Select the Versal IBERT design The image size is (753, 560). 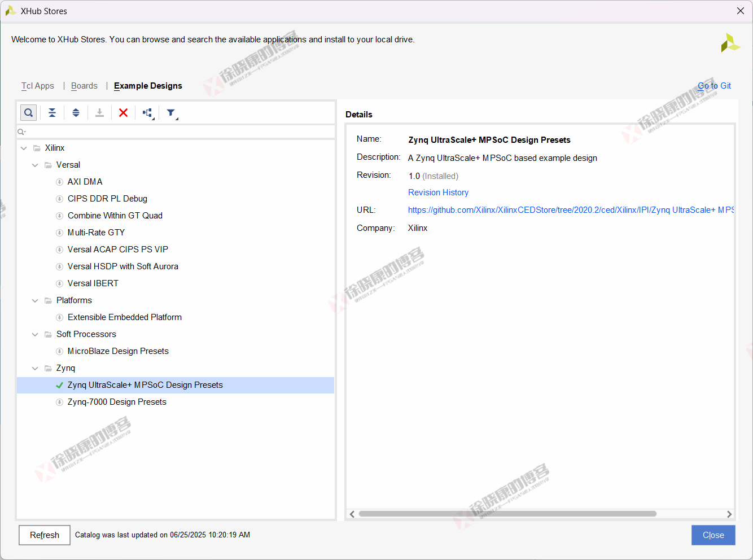[x=93, y=283]
